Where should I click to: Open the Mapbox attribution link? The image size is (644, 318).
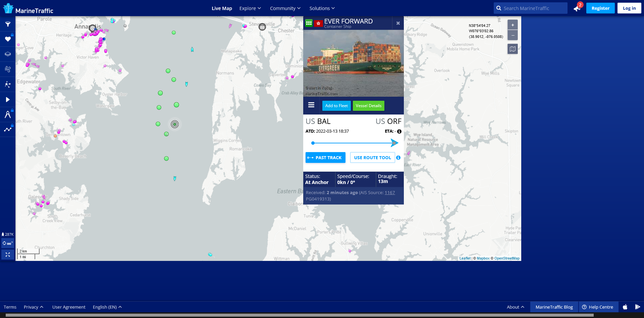coord(483,259)
